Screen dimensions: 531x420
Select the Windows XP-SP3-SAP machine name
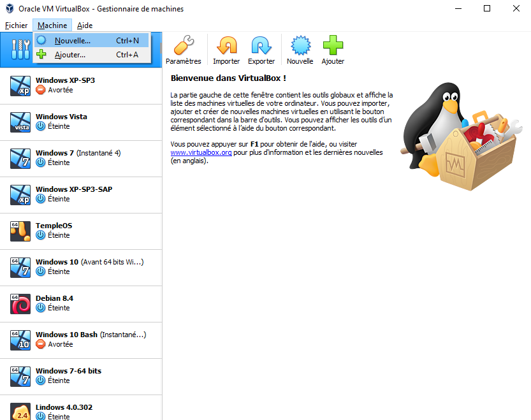[74, 189]
